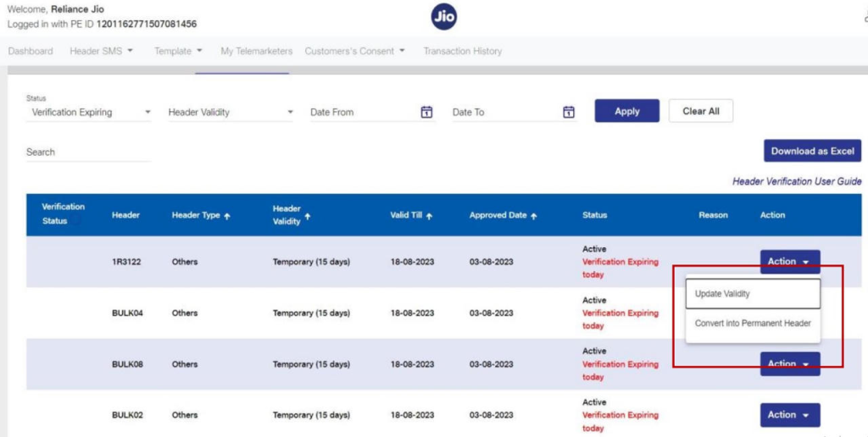Click Download as Excel button
Image resolution: width=868 pixels, height=437 pixels.
pos(813,151)
